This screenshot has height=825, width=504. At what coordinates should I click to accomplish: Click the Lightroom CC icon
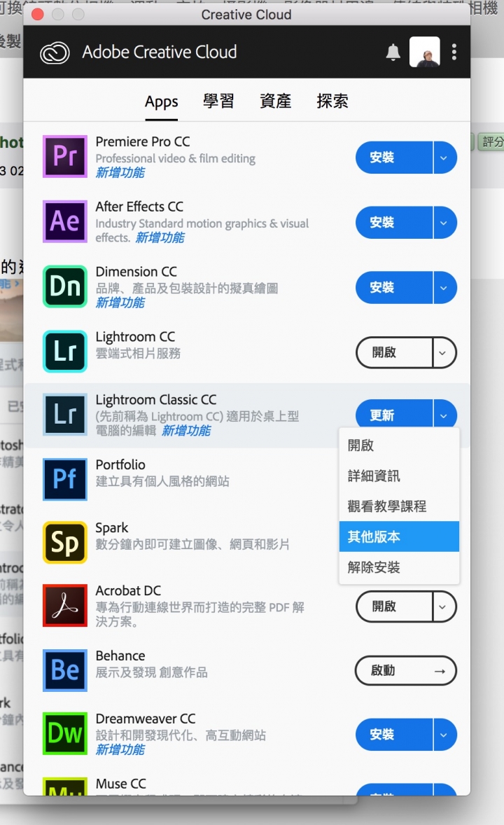[x=64, y=351]
